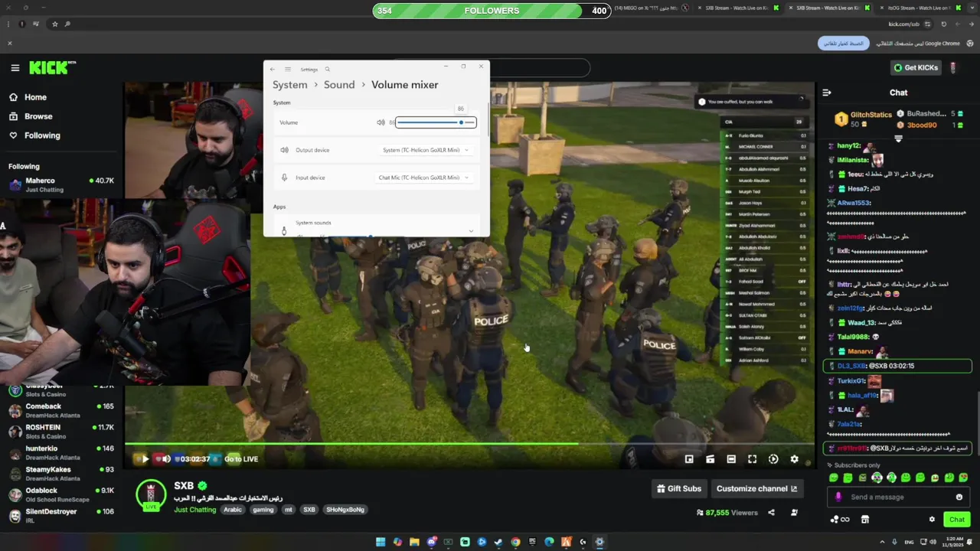Viewport: 980px width, 551px height.
Task: Click the pinned DL3_SXB chat message
Action: point(897,366)
